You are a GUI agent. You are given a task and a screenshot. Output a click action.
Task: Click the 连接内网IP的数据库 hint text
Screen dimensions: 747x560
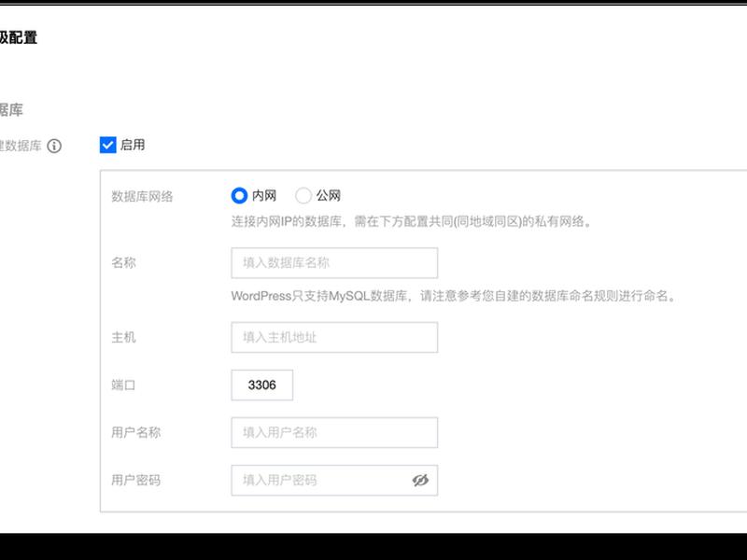[x=412, y=221]
